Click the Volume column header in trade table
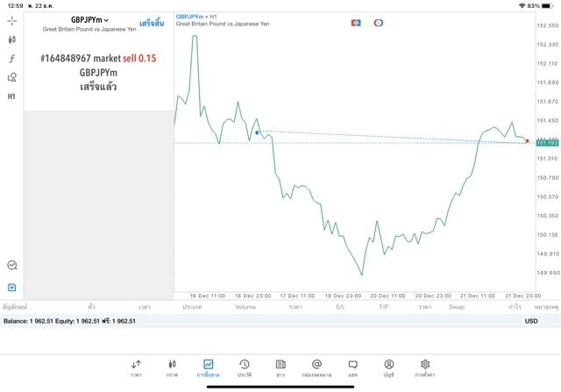 tap(245, 307)
